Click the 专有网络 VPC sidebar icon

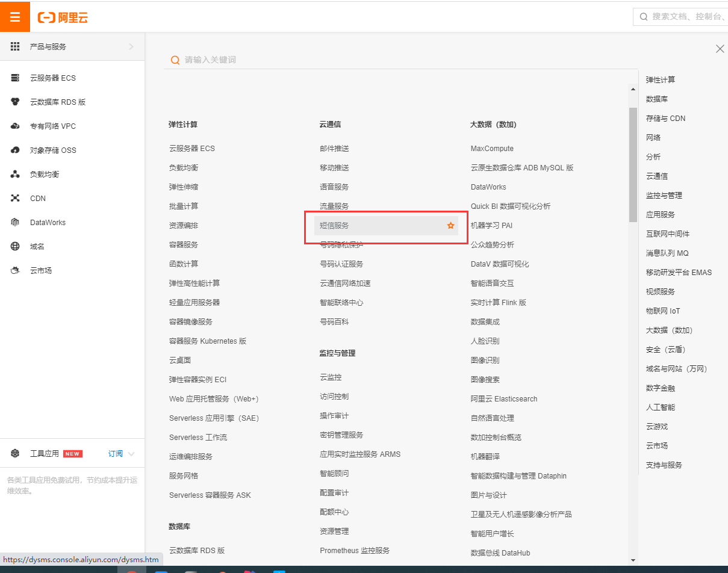coord(15,125)
